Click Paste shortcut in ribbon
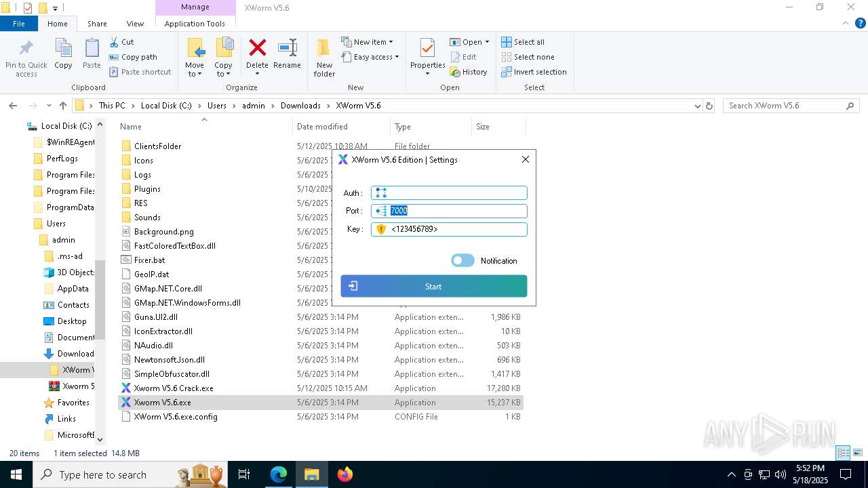868x488 pixels. point(140,72)
